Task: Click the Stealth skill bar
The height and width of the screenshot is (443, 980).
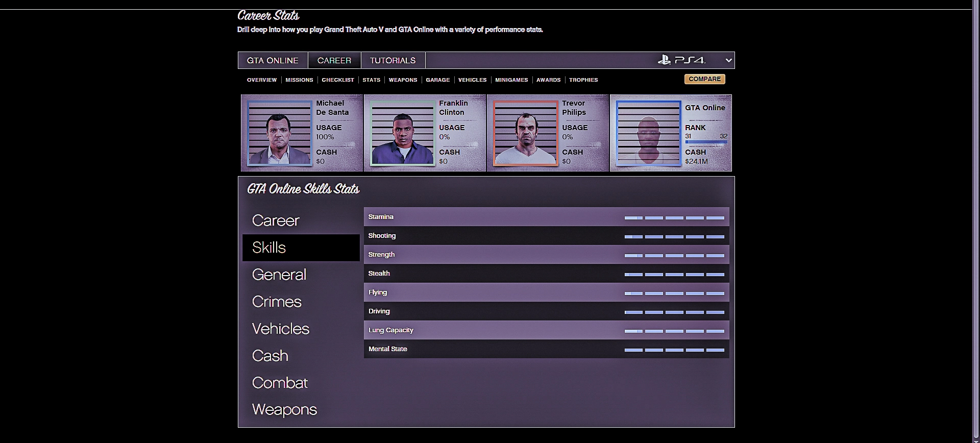Action: (674, 275)
